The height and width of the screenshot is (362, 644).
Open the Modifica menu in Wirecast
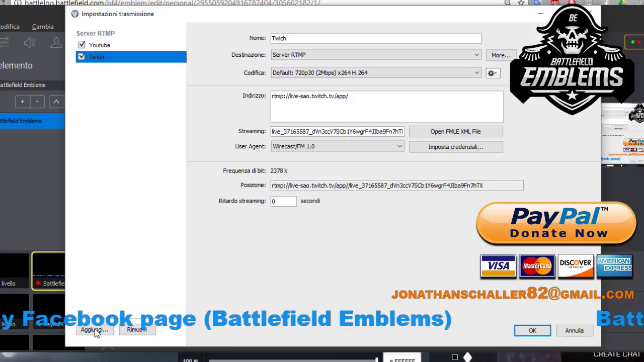click(x=9, y=27)
